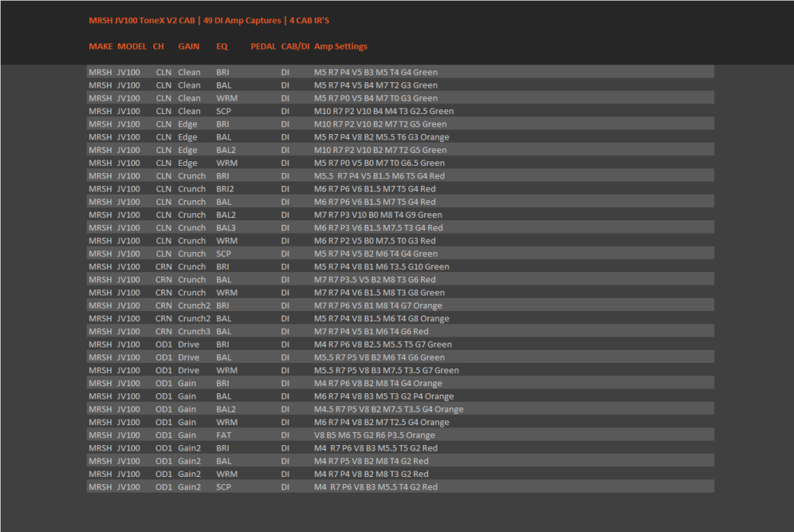Click the Amp Settings column header
This screenshot has height=532, width=794.
pyautogui.click(x=341, y=47)
